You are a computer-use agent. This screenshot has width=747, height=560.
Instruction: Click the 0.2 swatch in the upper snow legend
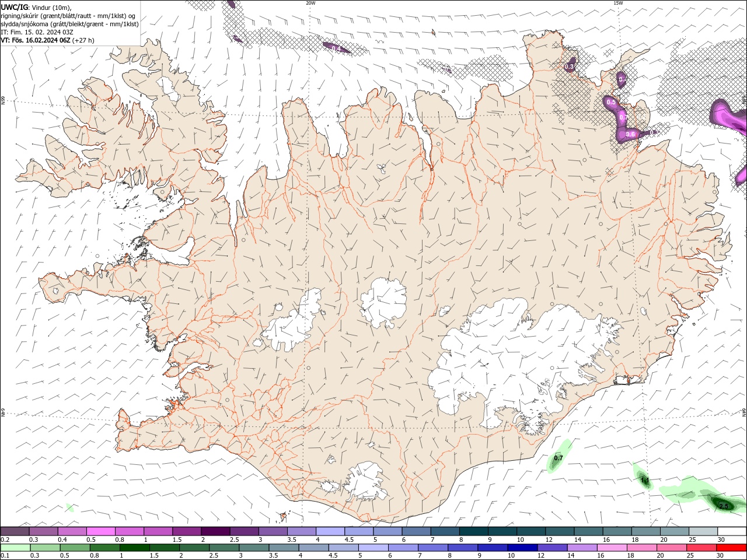[x=15, y=531]
